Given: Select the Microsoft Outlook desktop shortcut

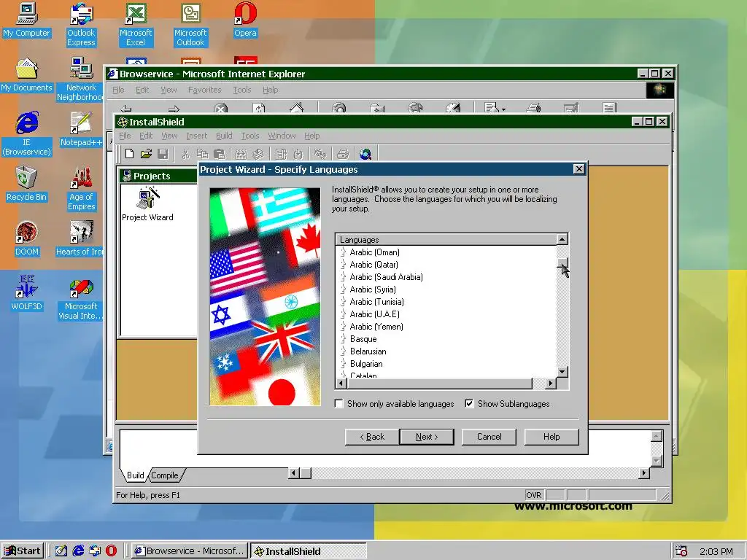Looking at the screenshot, I should 190,25.
